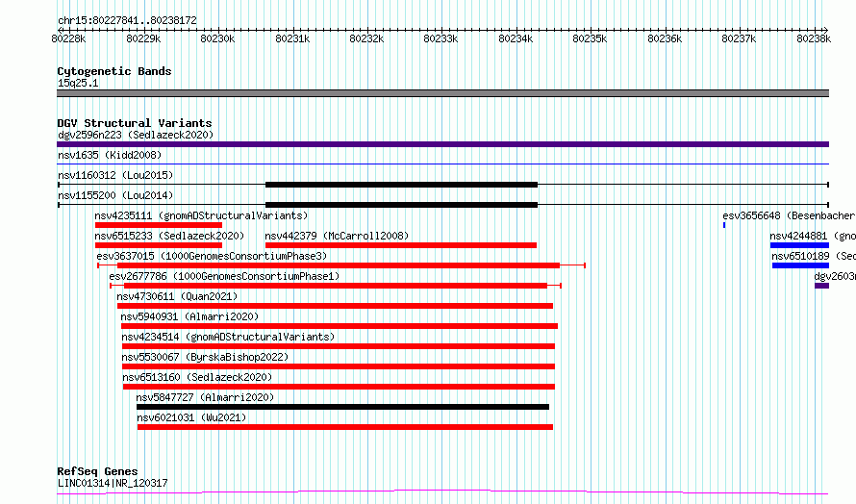
Task: Click the 80231k ruler position label
Action: click(x=292, y=38)
